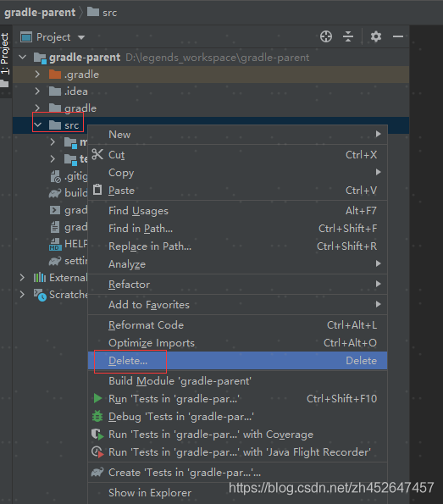
Task: Choose Show in Explorer
Action: click(237, 493)
